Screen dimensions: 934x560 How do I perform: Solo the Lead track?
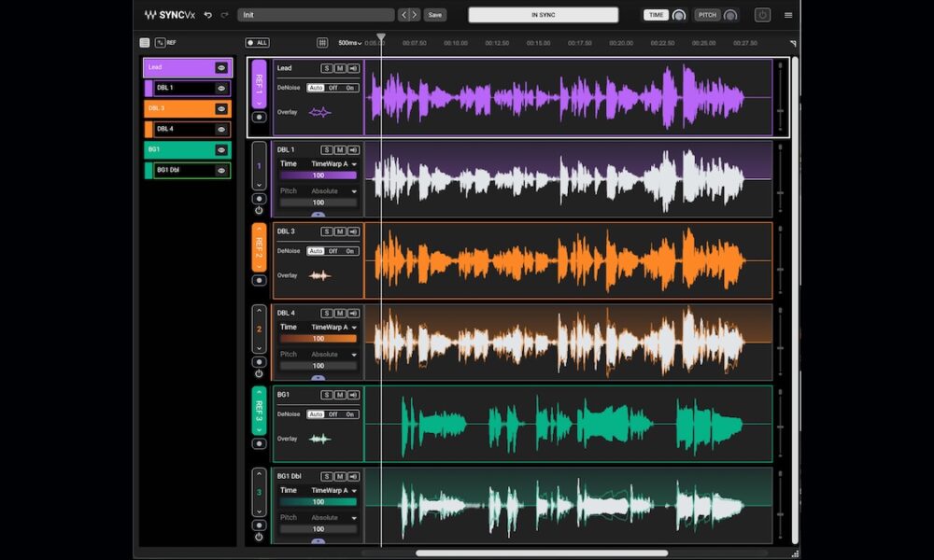point(327,68)
